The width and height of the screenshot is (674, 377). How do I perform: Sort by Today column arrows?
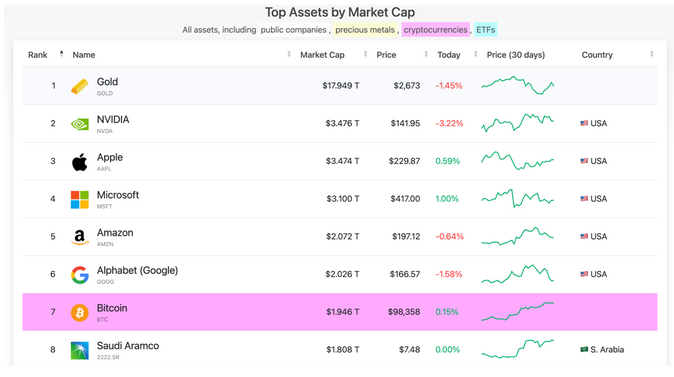pyautogui.click(x=475, y=54)
